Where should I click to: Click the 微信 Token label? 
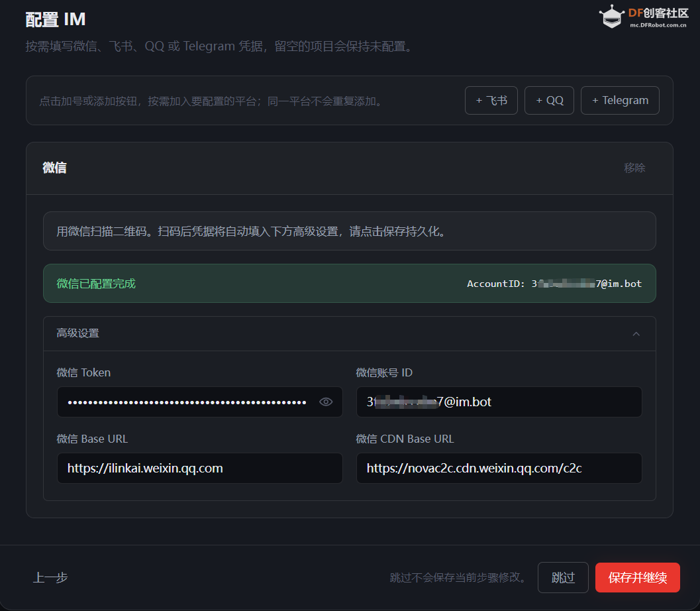pyautogui.click(x=83, y=372)
